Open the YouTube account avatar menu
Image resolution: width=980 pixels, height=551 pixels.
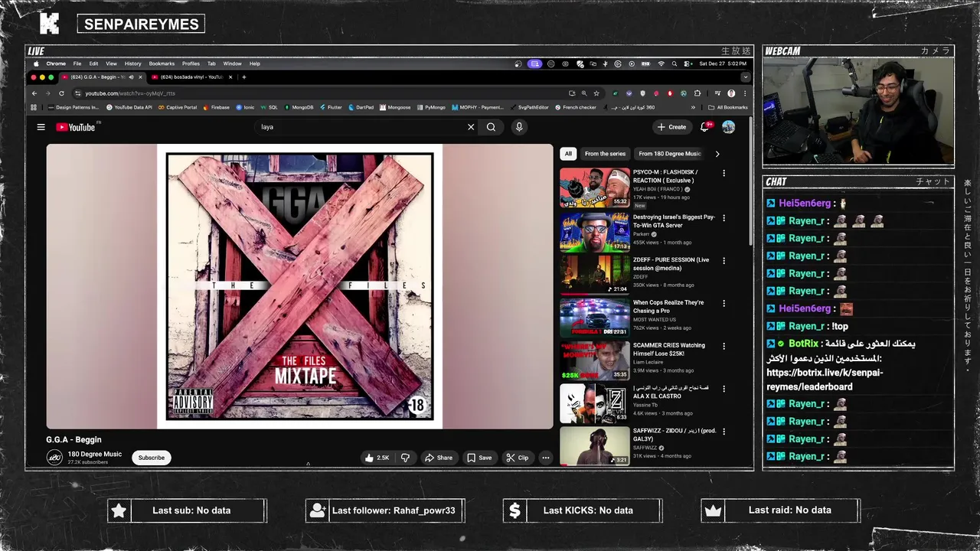pyautogui.click(x=728, y=127)
